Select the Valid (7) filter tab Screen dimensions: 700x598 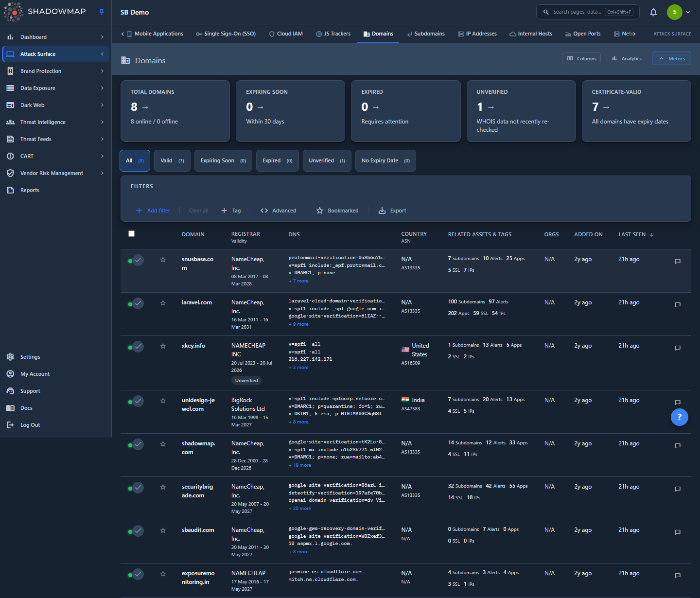tap(172, 161)
